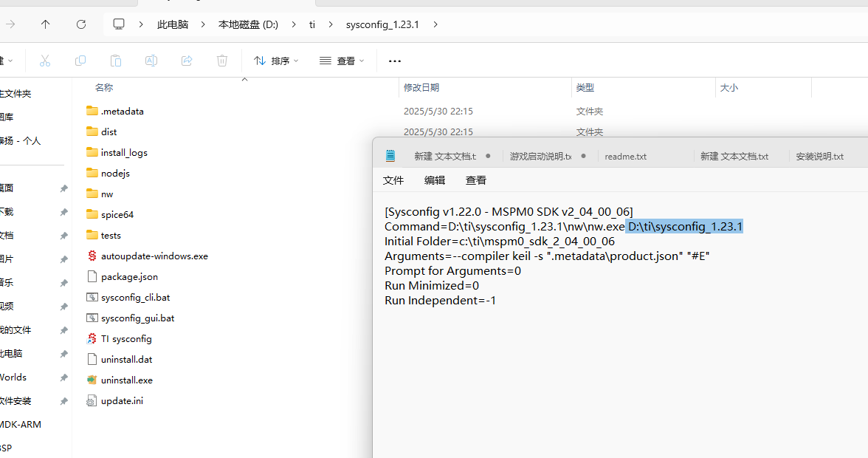Click 2025/5/30 22:15 date of .metadata

pos(438,112)
